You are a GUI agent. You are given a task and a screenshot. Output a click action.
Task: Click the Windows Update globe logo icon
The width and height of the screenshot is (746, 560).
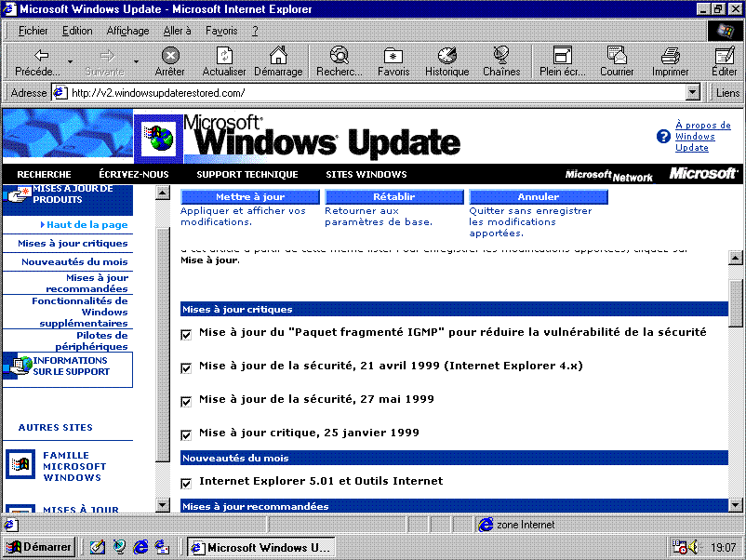159,138
